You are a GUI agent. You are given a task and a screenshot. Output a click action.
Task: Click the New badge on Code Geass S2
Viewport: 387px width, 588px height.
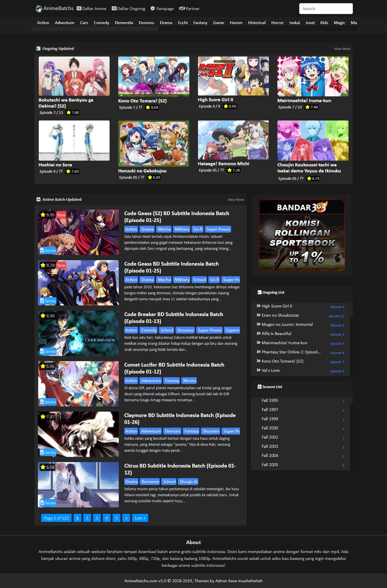pos(61,215)
